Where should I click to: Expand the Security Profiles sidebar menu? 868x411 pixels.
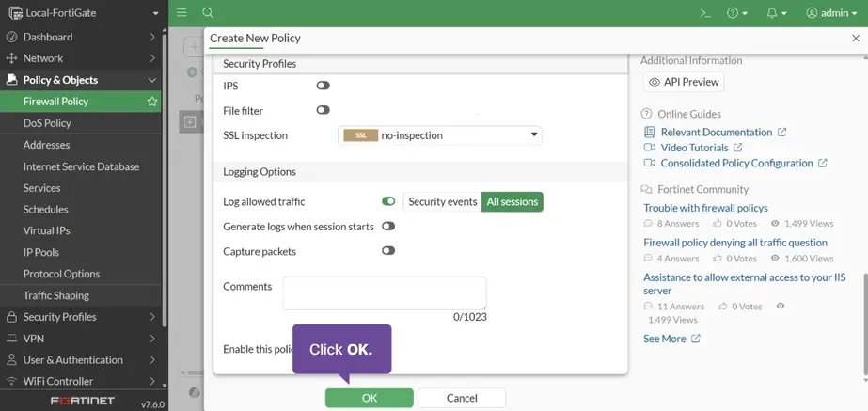pyautogui.click(x=81, y=317)
